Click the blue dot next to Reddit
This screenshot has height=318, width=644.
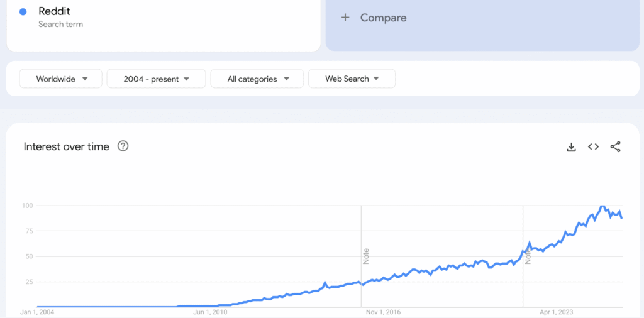pyautogui.click(x=23, y=12)
